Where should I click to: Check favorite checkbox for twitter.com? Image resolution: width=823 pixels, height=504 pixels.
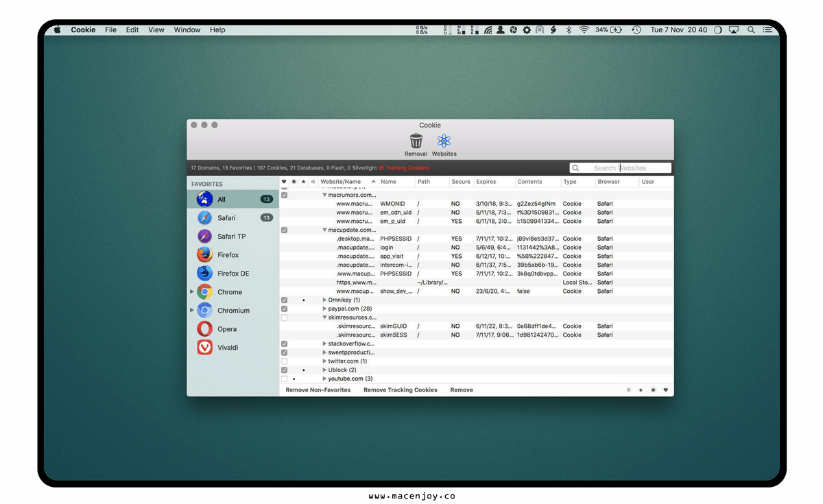[284, 361]
